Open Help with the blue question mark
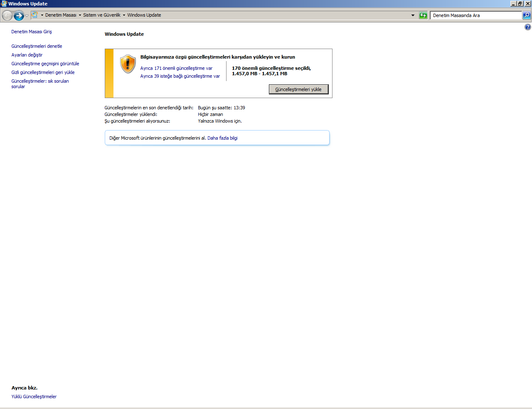Screen dimensions: 532x409 [528, 27]
